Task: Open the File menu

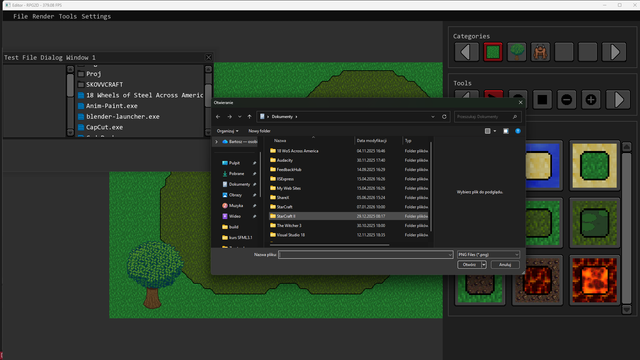Action: pos(20,16)
